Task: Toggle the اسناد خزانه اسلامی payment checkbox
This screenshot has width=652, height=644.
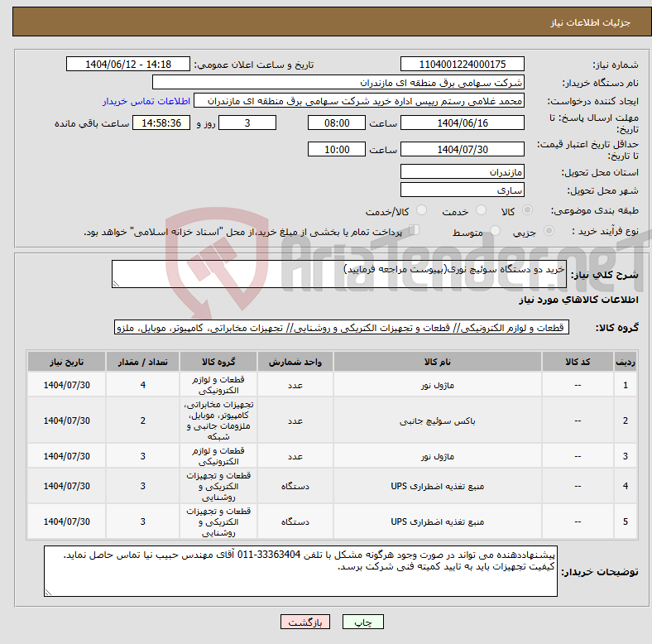Action: coord(415,230)
